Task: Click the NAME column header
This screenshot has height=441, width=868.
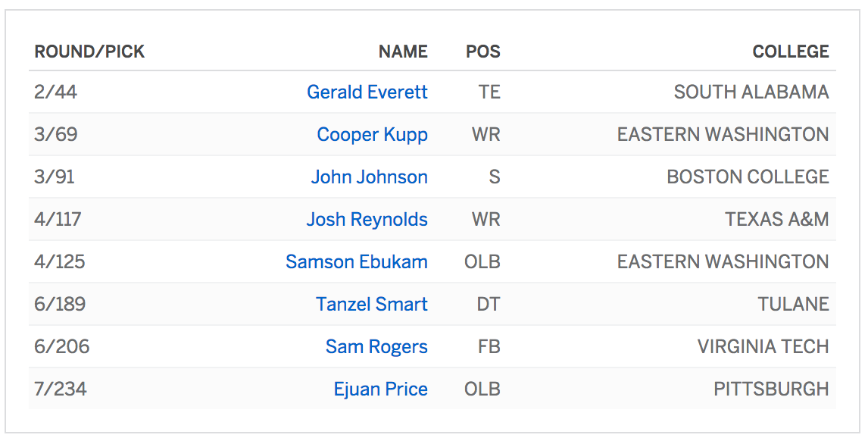Action: pyautogui.click(x=403, y=52)
